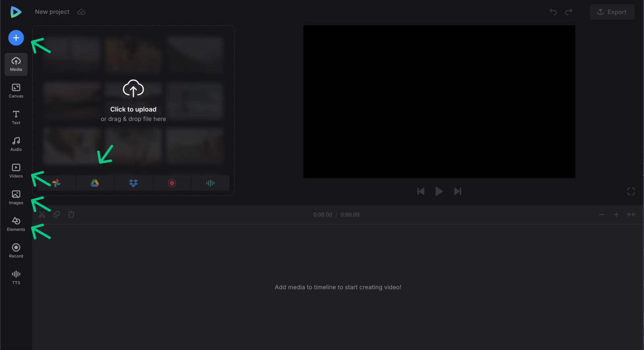This screenshot has width=644, height=350.
Task: Redo the last action
Action: 569,12
